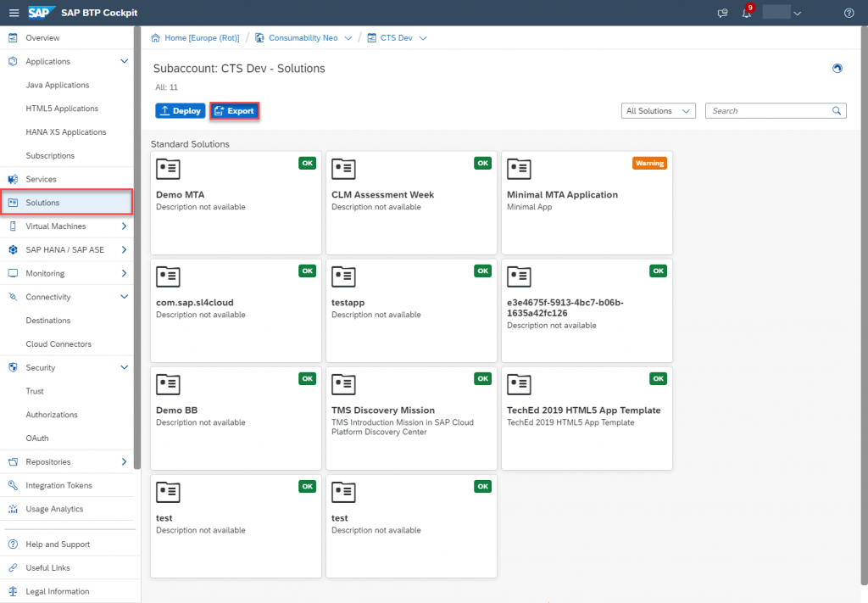Click the Usage Analytics chart icon
This screenshot has height=603, width=868.
[13, 509]
